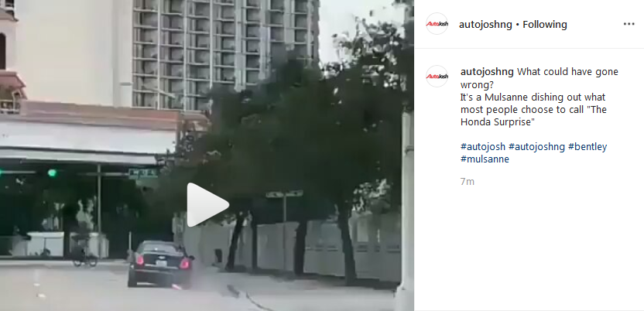Open autojoshng profile from the header username
This screenshot has width=644, height=311.
click(485, 25)
